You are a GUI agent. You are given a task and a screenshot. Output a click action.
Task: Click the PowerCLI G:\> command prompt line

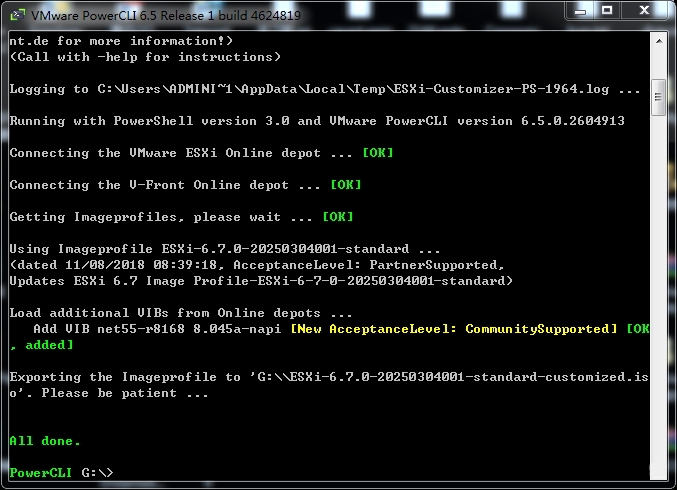61,472
